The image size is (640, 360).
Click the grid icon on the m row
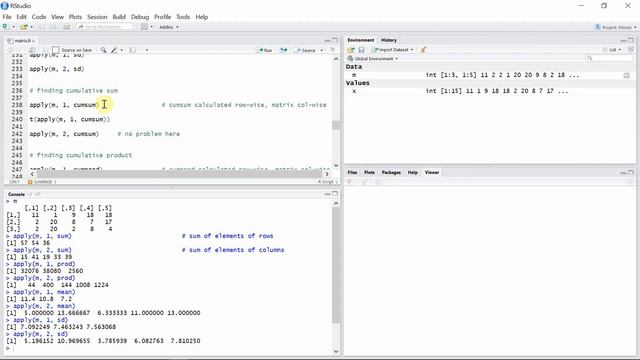tap(627, 75)
